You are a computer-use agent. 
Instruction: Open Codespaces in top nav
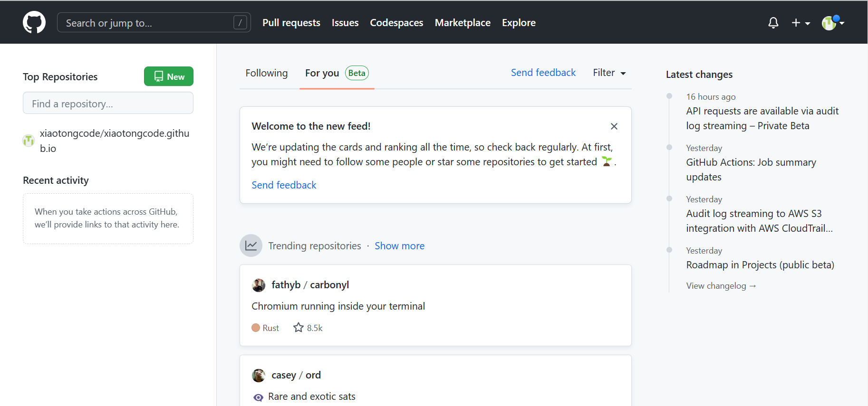(396, 23)
